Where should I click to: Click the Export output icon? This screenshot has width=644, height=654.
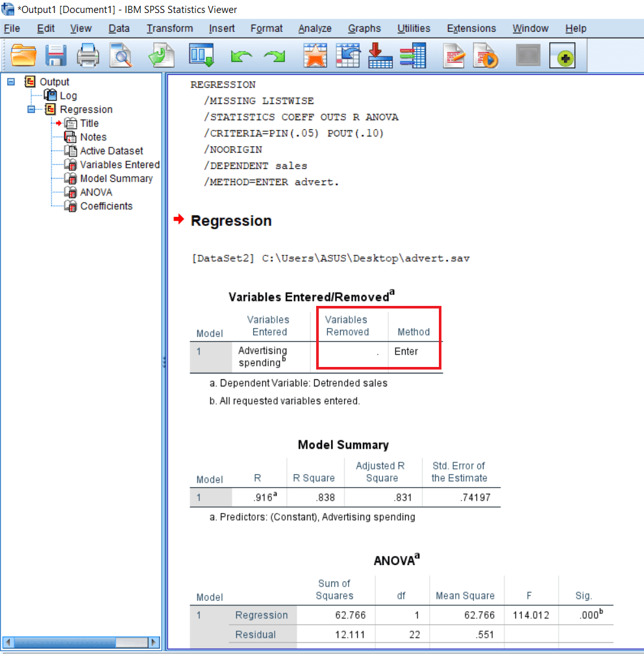(161, 55)
